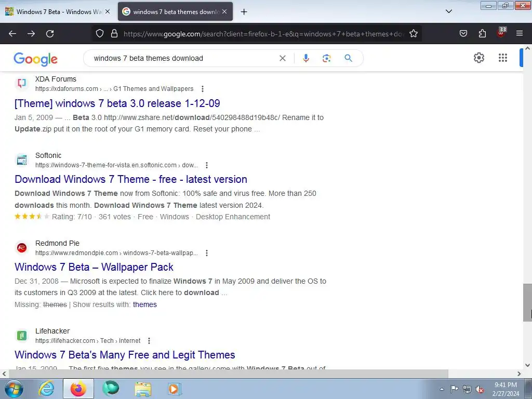Submit search with the magnifying glass icon
Viewport: 532px width, 399px height.
[348, 58]
